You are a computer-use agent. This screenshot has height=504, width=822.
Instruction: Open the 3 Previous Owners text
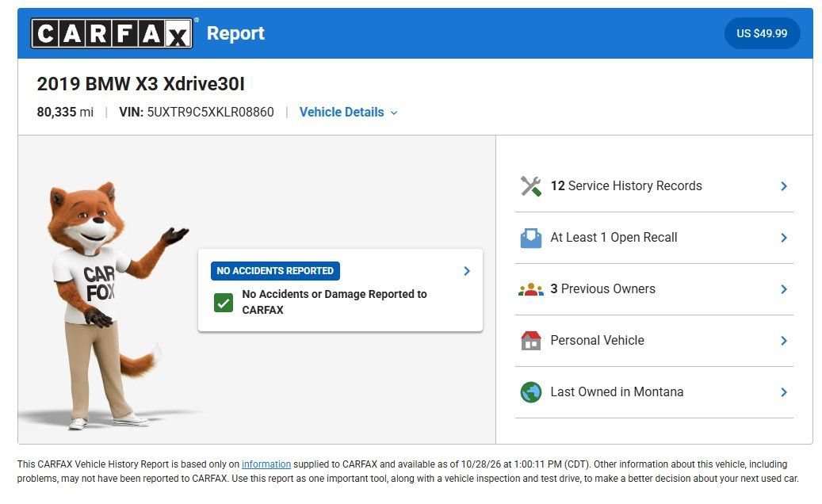pyautogui.click(x=603, y=289)
